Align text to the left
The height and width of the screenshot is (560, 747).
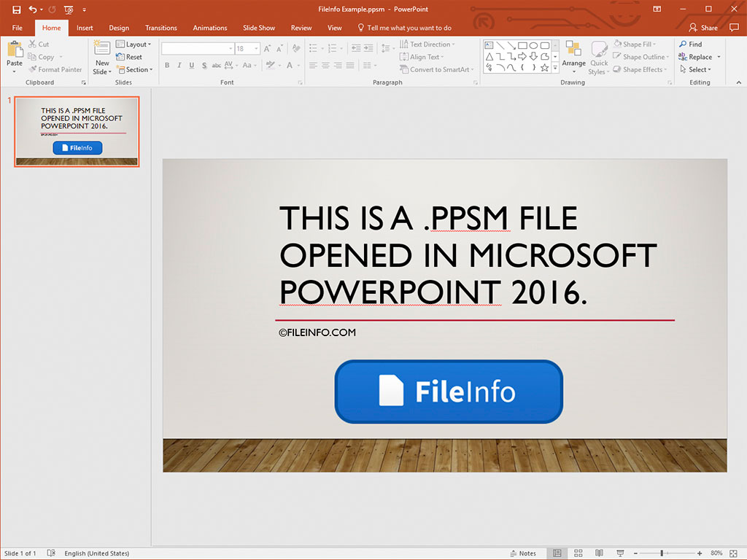(x=313, y=65)
